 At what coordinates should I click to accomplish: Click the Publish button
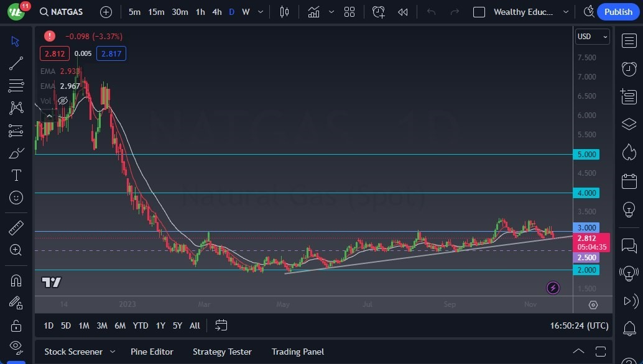tap(618, 12)
